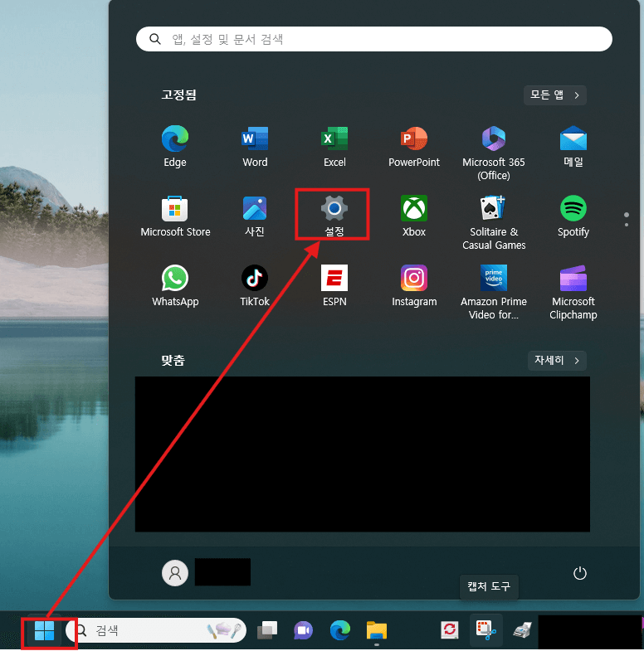Image resolution: width=644 pixels, height=651 pixels.
Task: Click the Start menu search field
Action: [374, 39]
